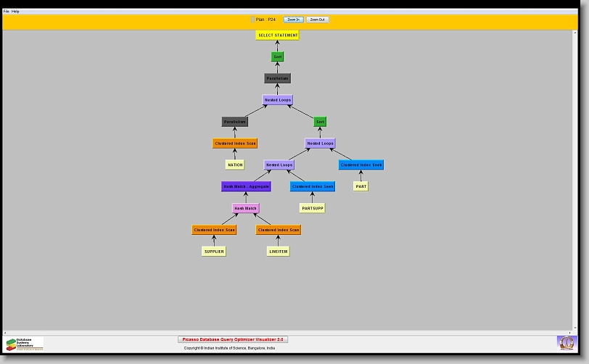Select the yellow SELECT STATEMENT root node
The width and height of the screenshot is (589, 364).
pos(277,35)
